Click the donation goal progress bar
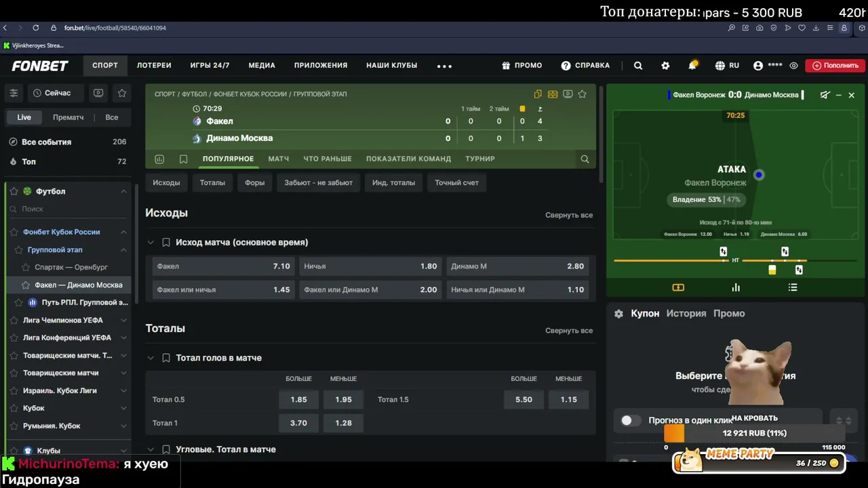Screen dimensions: 868x488 755,433
